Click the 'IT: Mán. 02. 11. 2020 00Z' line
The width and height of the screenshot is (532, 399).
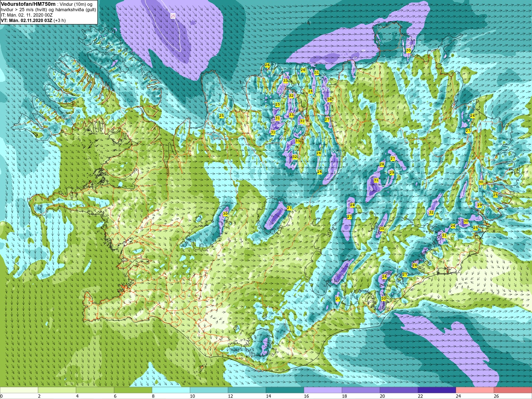tap(27, 15)
